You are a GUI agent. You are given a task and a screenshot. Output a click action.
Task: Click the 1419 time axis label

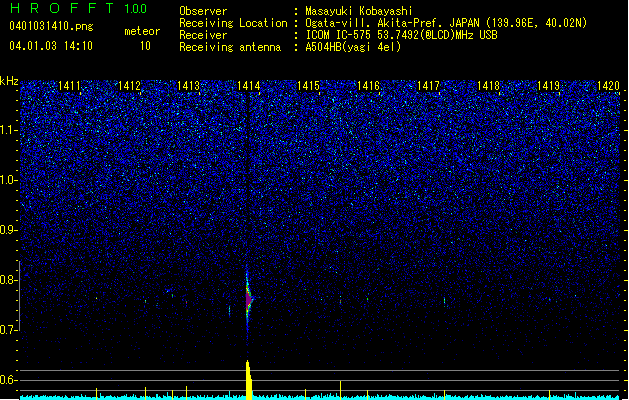pos(548,86)
